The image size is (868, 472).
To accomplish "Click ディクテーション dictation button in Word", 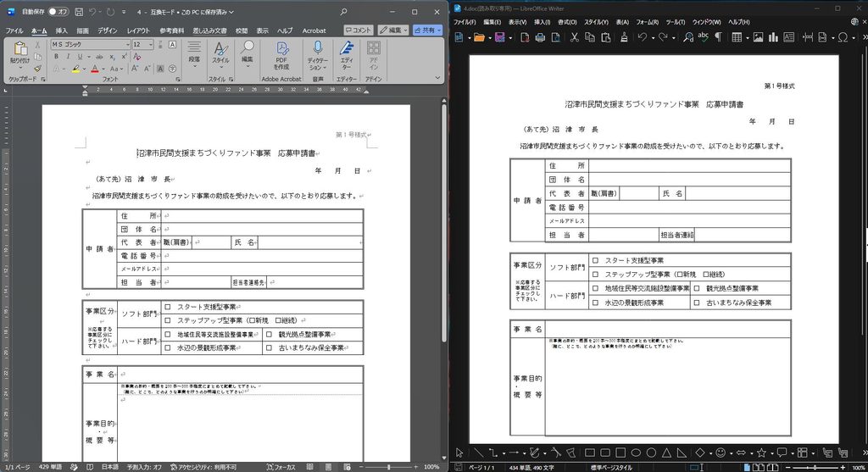I will [x=317, y=55].
